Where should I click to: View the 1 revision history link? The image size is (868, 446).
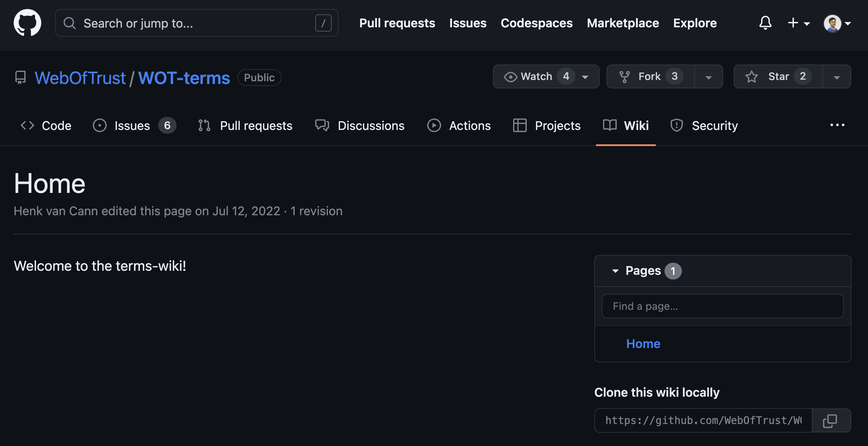[316, 211]
